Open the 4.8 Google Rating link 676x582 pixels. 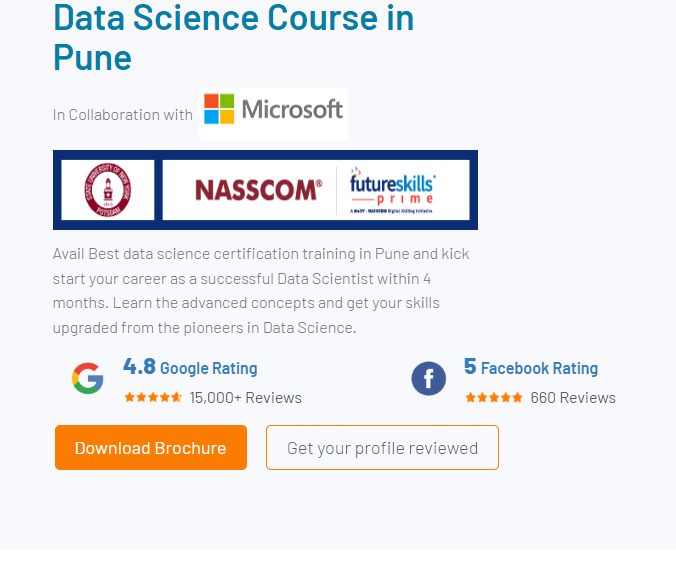[x=208, y=368]
